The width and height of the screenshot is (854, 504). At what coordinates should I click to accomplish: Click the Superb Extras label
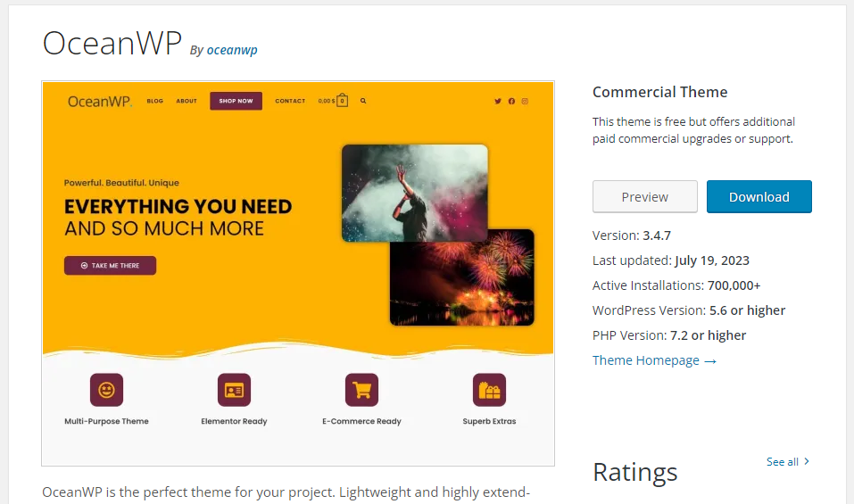(489, 421)
